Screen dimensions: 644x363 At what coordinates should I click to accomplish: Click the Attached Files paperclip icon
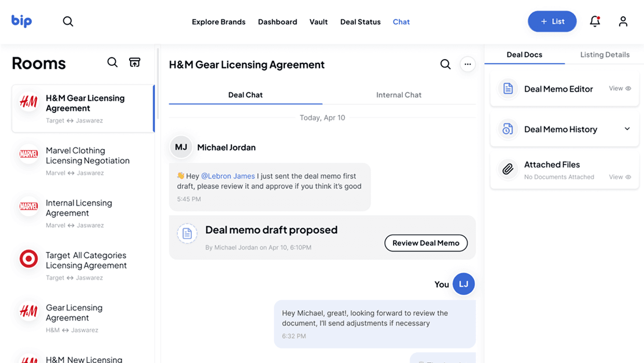(507, 169)
